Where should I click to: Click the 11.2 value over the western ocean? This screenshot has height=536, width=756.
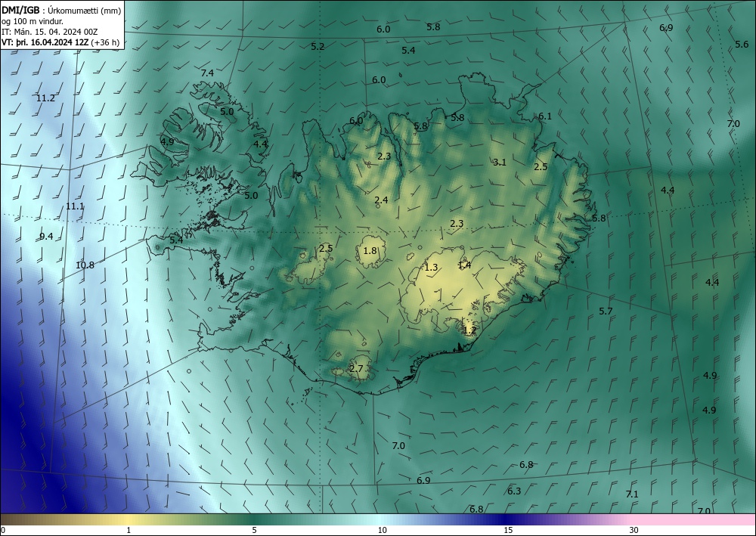click(x=46, y=98)
